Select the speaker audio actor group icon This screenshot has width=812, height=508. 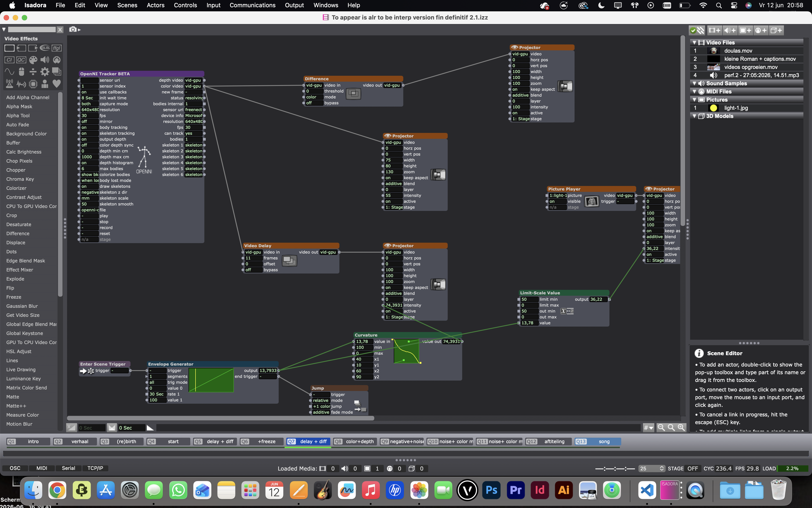pos(45,60)
